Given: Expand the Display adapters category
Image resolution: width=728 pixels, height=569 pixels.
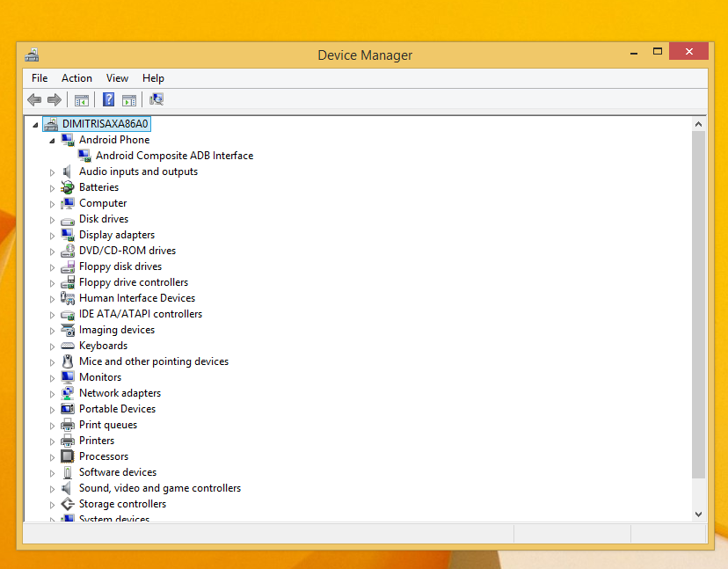Looking at the screenshot, I should point(52,236).
